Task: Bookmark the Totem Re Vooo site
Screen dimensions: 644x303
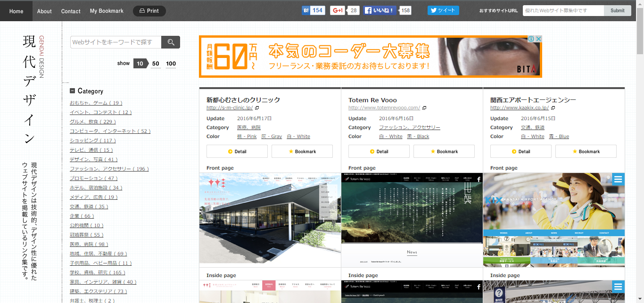Action: (x=444, y=151)
